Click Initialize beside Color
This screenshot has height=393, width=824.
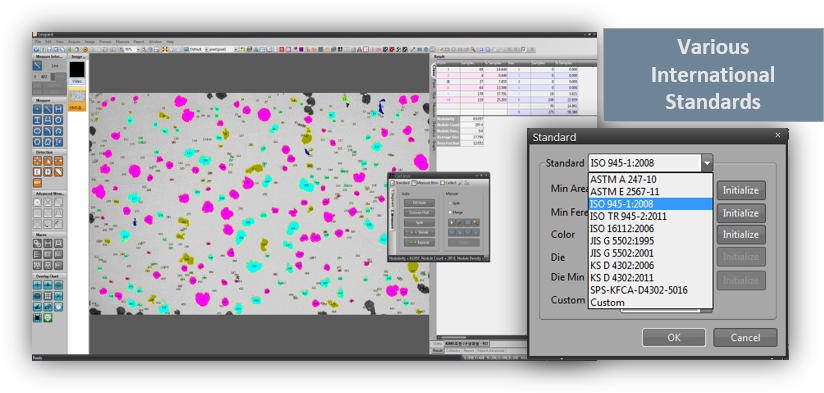tap(741, 235)
